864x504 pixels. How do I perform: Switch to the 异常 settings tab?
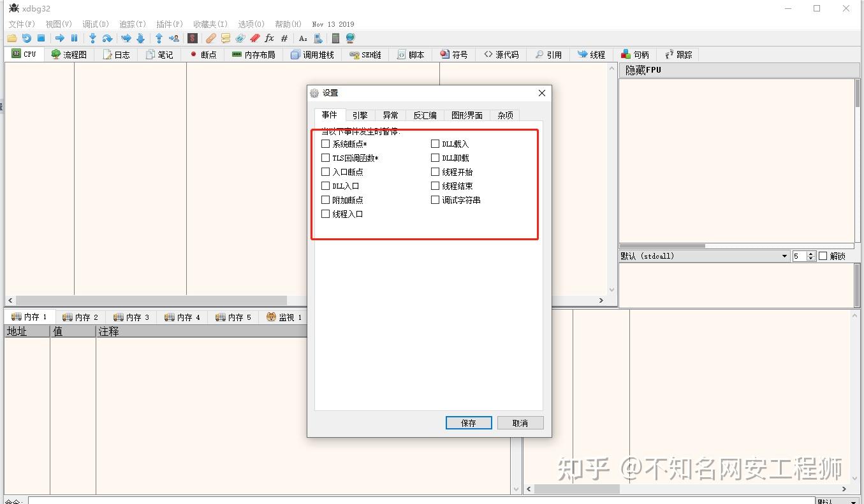[x=390, y=115]
